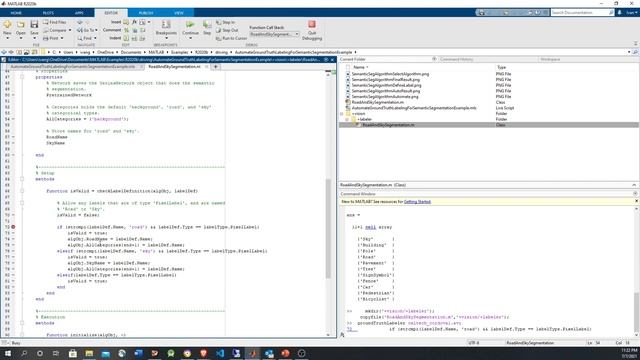The image size is (640, 360).
Task: Switch to the PUBLISH ribbon tab
Action: 146,13
